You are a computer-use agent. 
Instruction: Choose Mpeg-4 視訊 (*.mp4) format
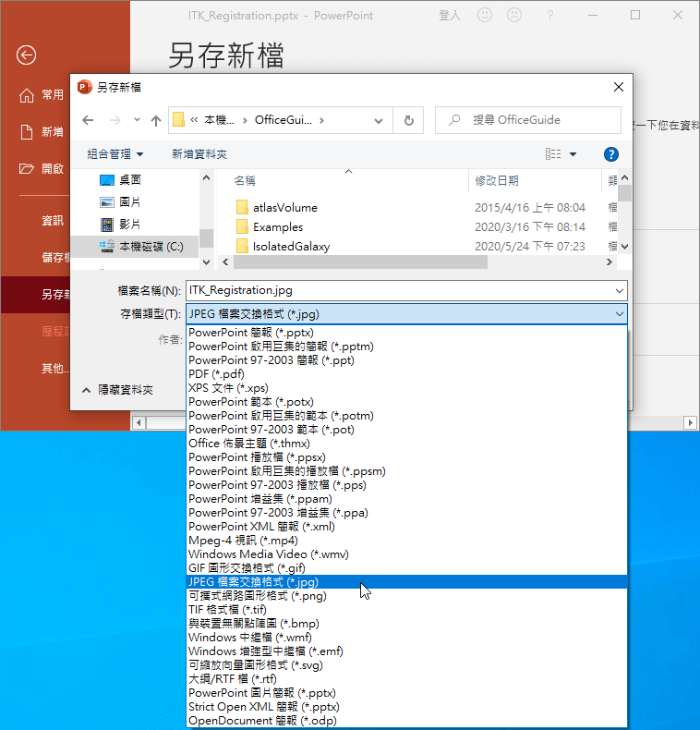point(406,541)
